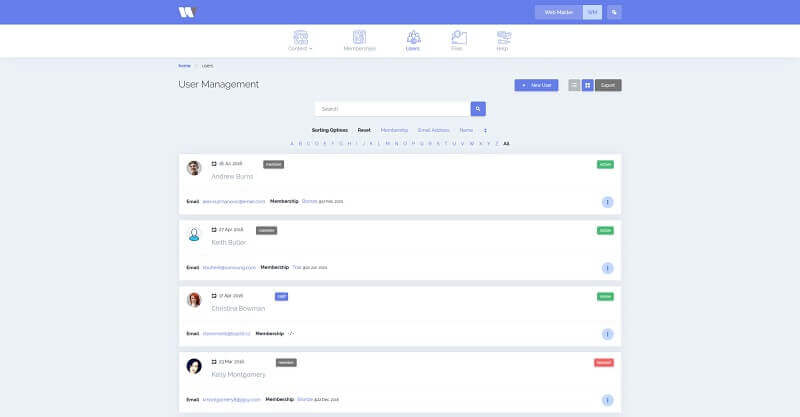Open Andrew Burns user name
Viewport: 800px width, 417px height.
tap(232, 177)
